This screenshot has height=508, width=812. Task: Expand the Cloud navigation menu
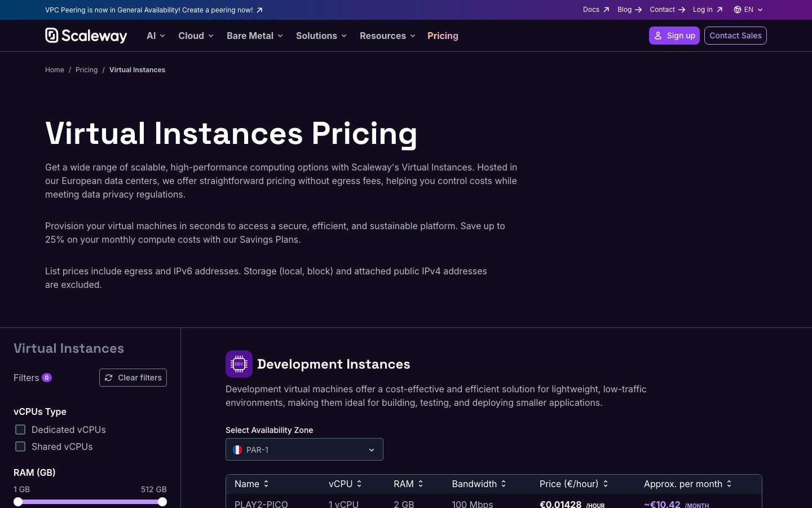[x=196, y=36]
